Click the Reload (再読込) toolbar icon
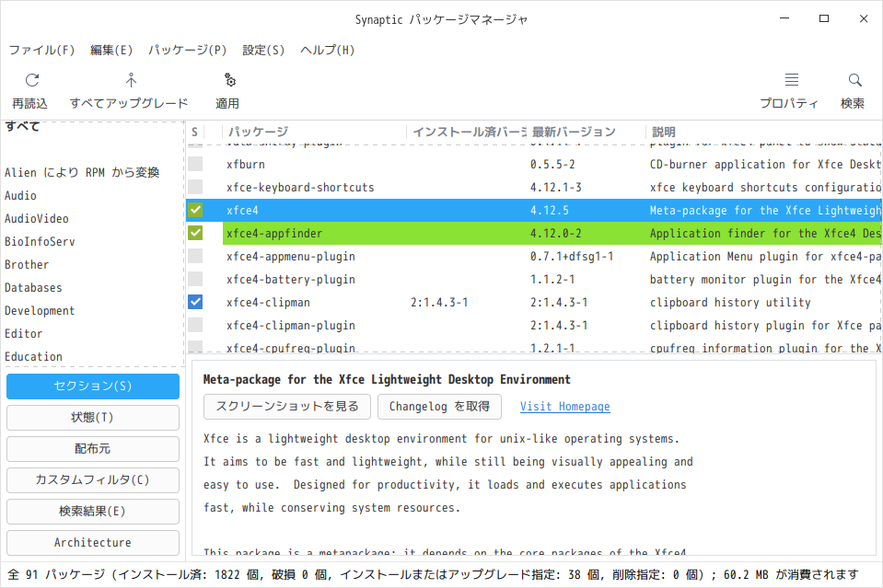This screenshot has height=588, width=883. [32, 80]
